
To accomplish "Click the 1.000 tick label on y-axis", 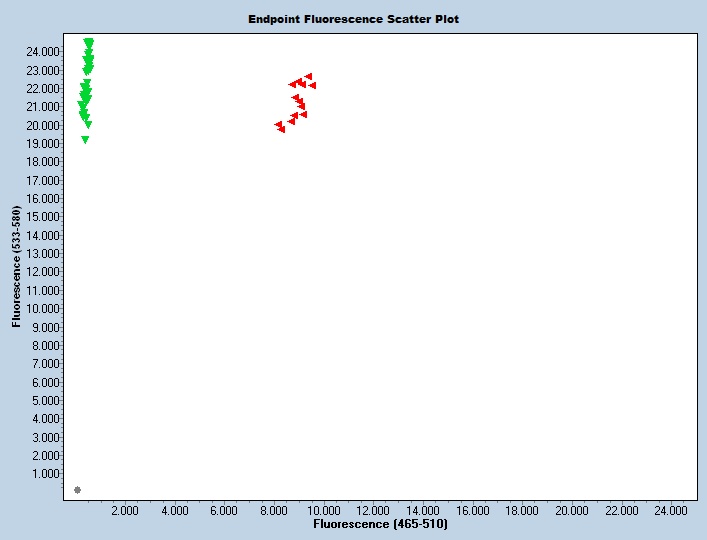I will point(45,474).
